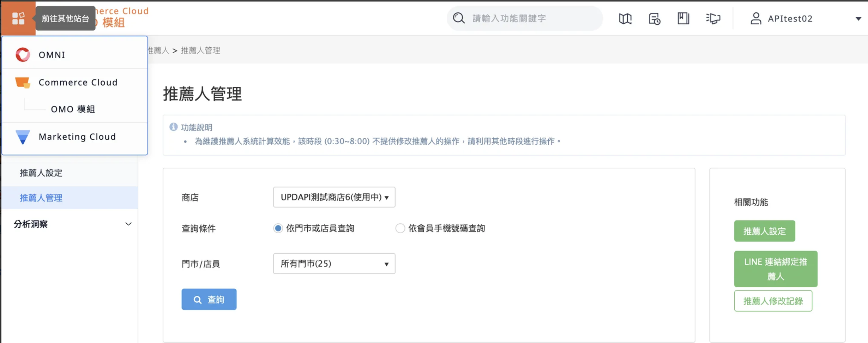
Task: Switch to Commerce Cloud in site menu
Action: (78, 82)
